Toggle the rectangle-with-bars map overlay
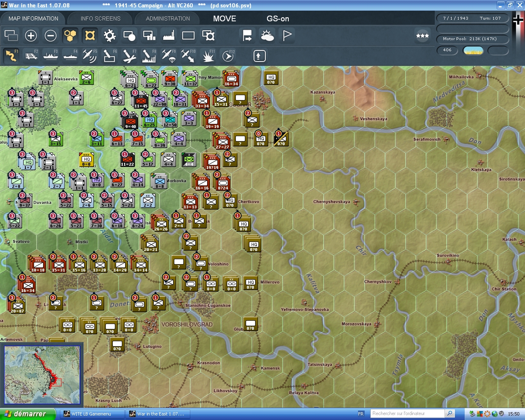 coord(149,36)
